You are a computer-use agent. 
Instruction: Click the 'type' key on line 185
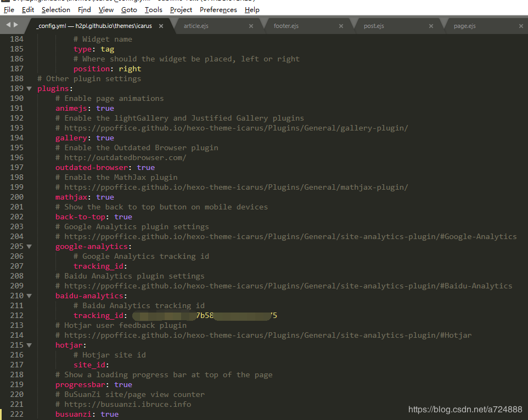82,49
